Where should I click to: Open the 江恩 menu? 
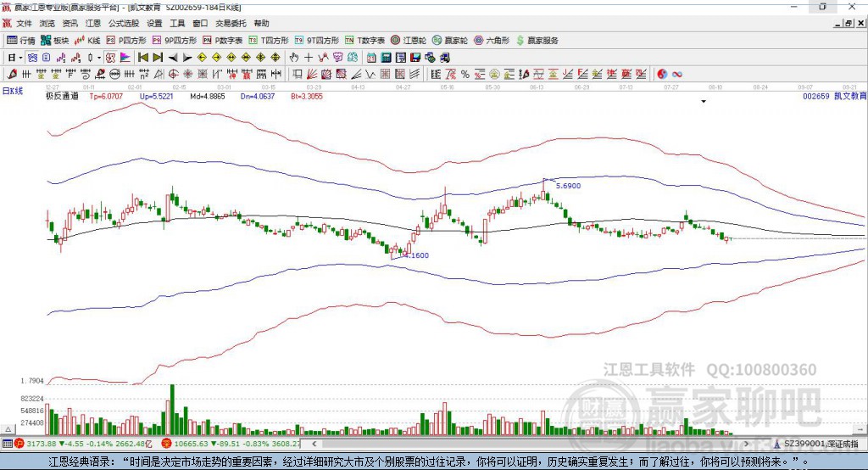pos(93,23)
